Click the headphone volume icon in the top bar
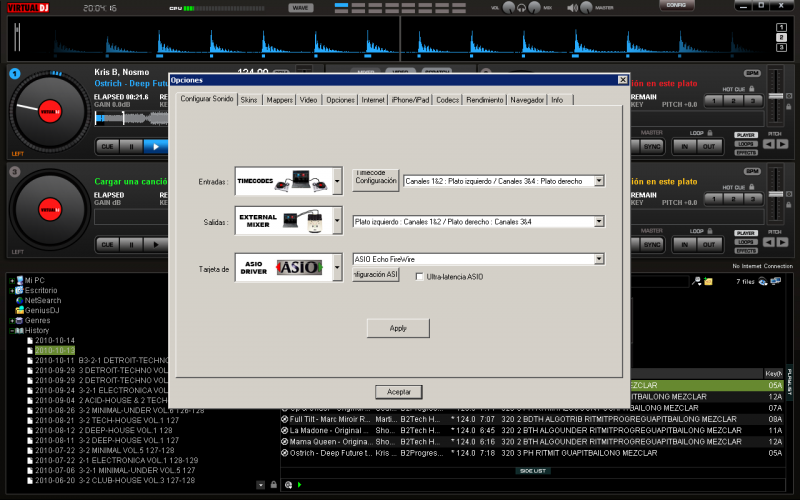800x500 pixels. click(521, 8)
